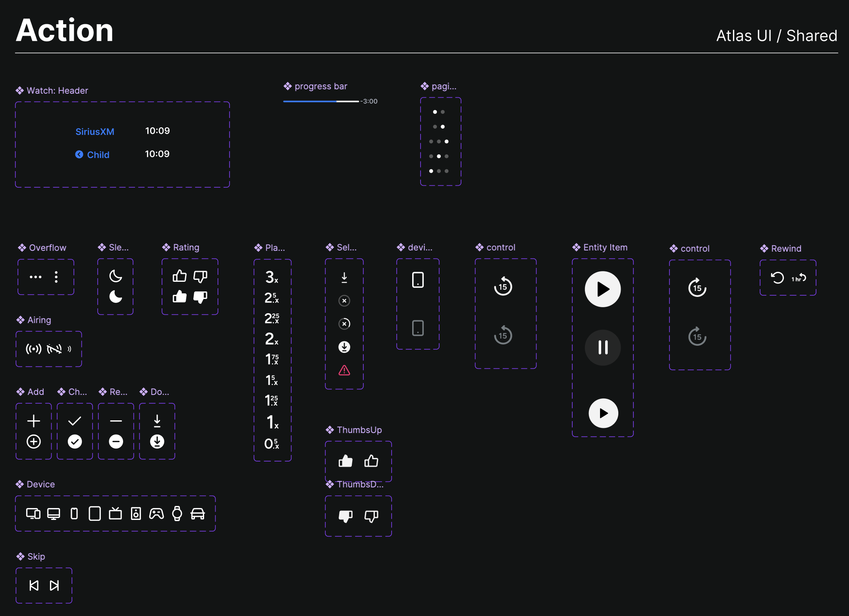The height and width of the screenshot is (616, 849).
Task: Toggle the circled plus add icon
Action: click(34, 441)
